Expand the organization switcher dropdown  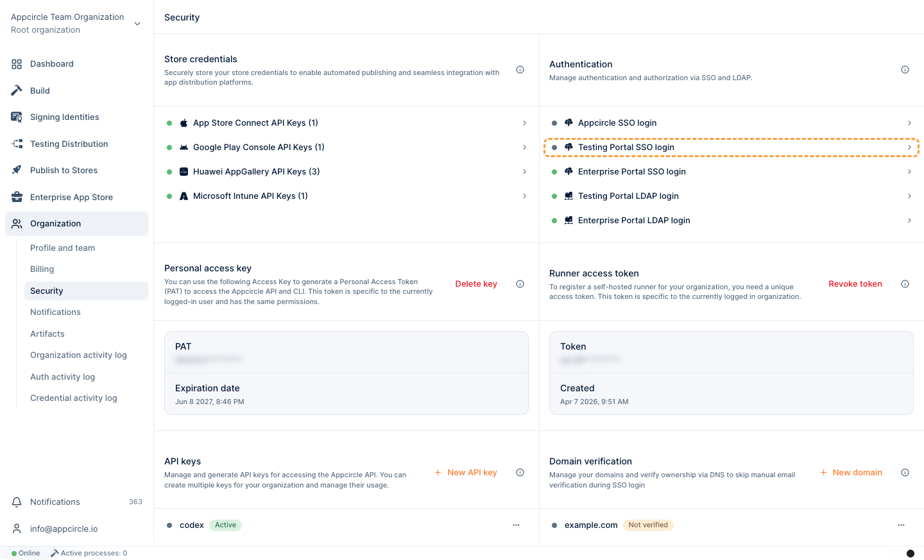click(x=137, y=24)
